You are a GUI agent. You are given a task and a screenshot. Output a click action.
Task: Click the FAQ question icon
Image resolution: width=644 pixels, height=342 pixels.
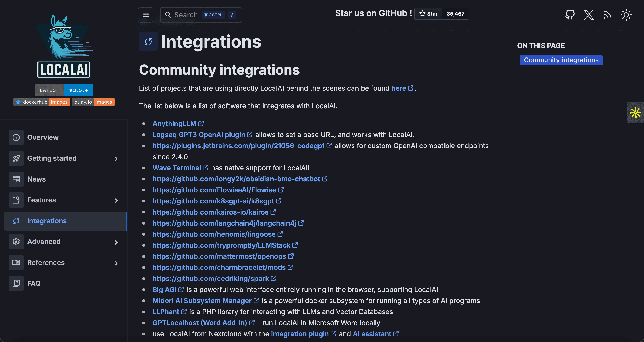click(16, 283)
